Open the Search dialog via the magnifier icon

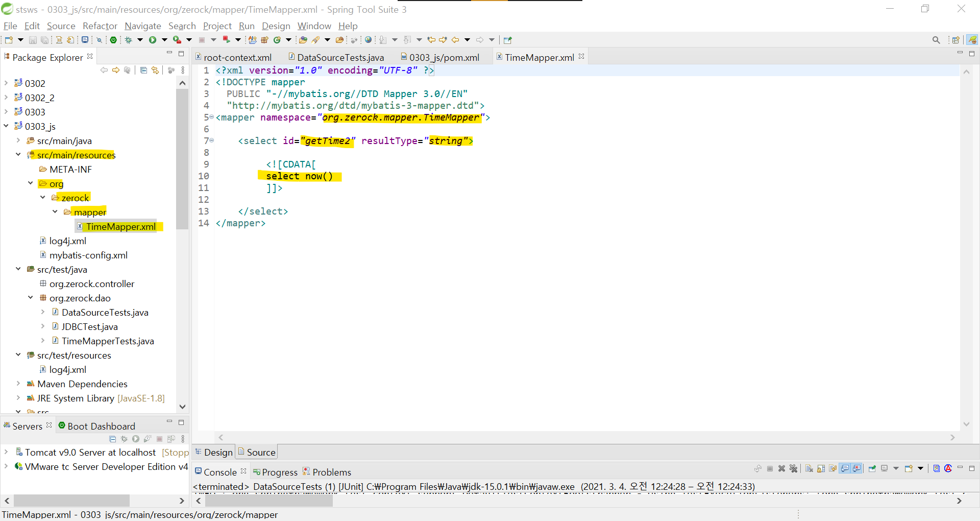pos(937,39)
